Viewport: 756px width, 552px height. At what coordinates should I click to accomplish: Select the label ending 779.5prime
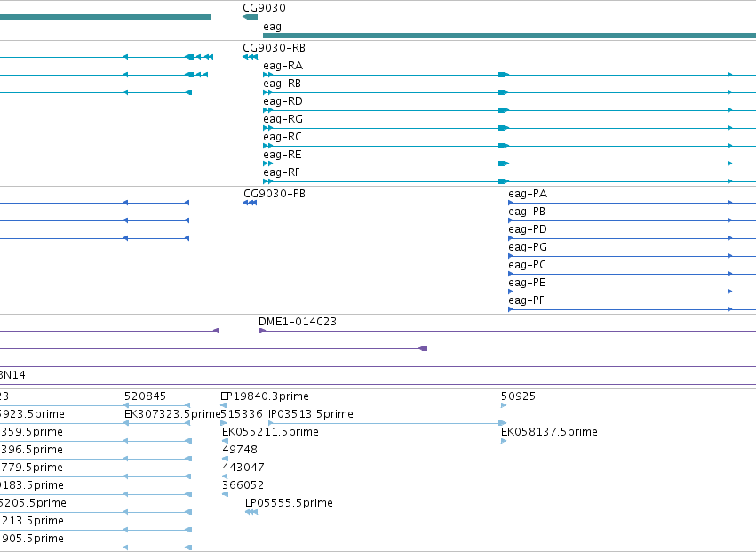(31, 468)
